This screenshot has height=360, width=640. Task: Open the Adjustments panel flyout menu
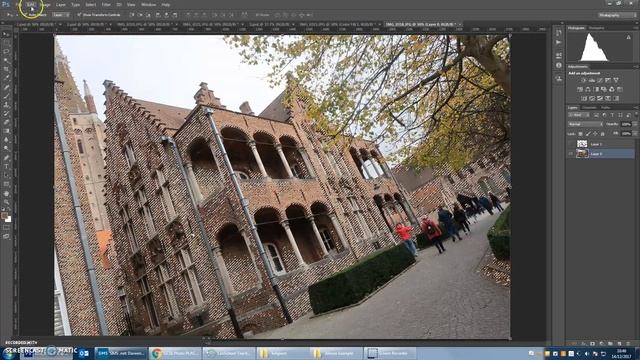click(636, 67)
